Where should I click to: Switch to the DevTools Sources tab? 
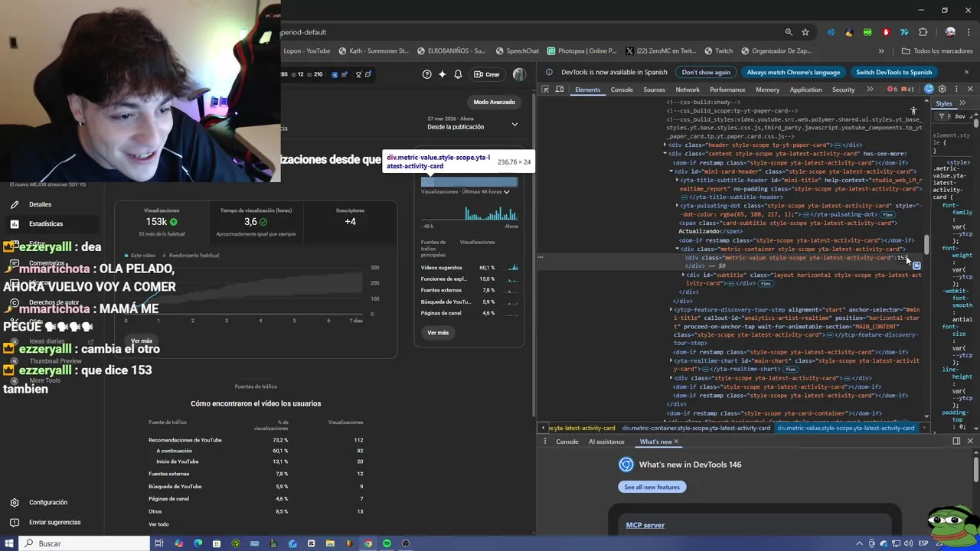tap(654, 90)
